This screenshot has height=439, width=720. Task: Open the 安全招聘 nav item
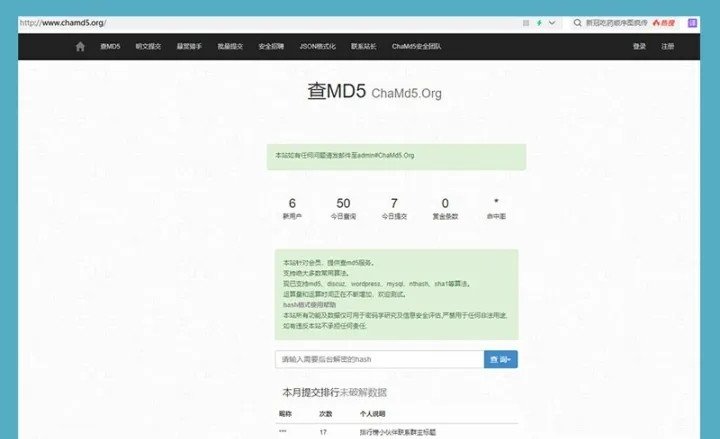(271, 46)
